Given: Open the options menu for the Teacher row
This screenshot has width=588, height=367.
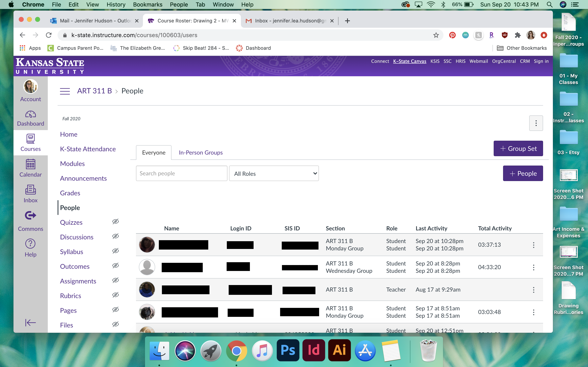Looking at the screenshot, I should tap(533, 289).
